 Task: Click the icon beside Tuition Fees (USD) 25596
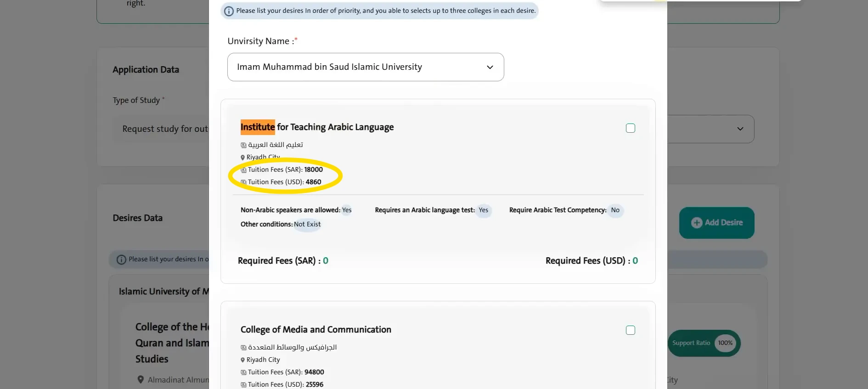[x=243, y=385]
